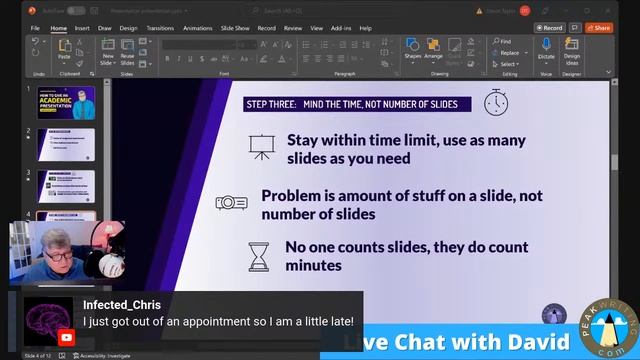This screenshot has height=360, width=640.
Task: Open the font size combo box
Action: (247, 44)
